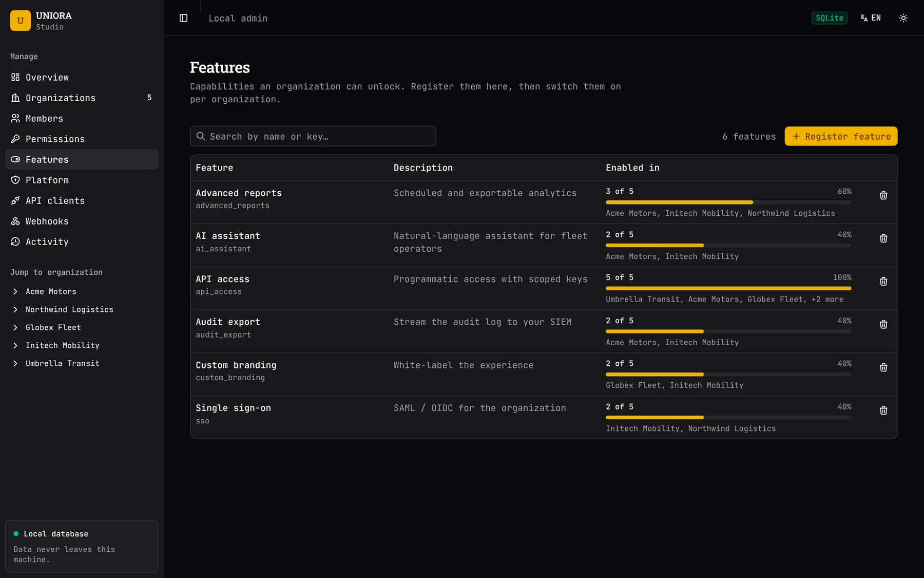Open the Members section
Image resolution: width=924 pixels, height=578 pixels.
pos(82,118)
